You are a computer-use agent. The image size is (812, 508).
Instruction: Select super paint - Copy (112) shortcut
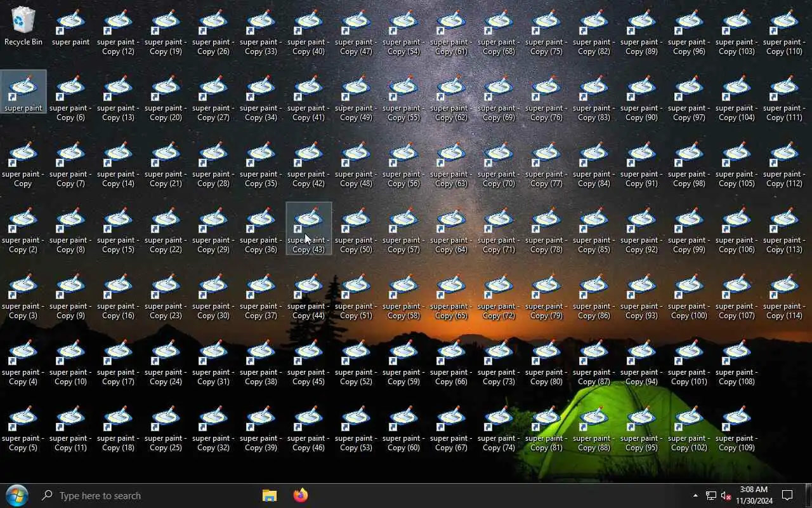click(x=785, y=164)
